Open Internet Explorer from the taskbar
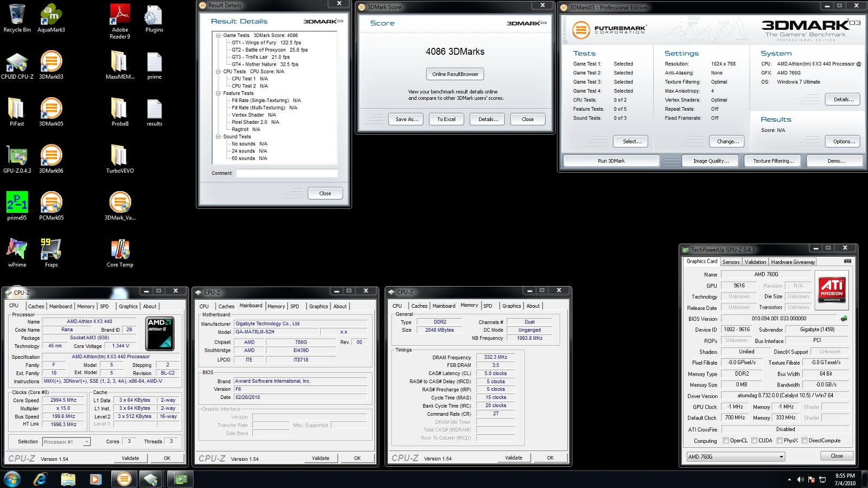 (x=40, y=479)
